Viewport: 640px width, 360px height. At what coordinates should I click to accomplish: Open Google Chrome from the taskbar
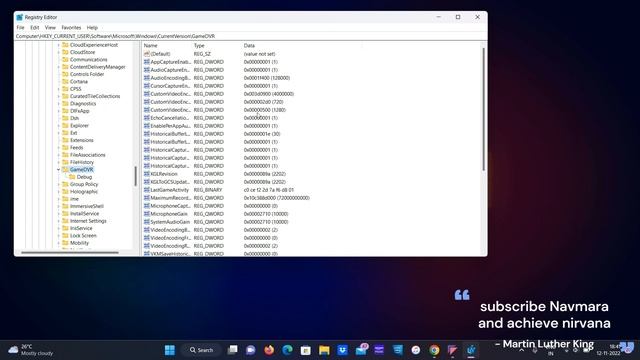coord(434,350)
